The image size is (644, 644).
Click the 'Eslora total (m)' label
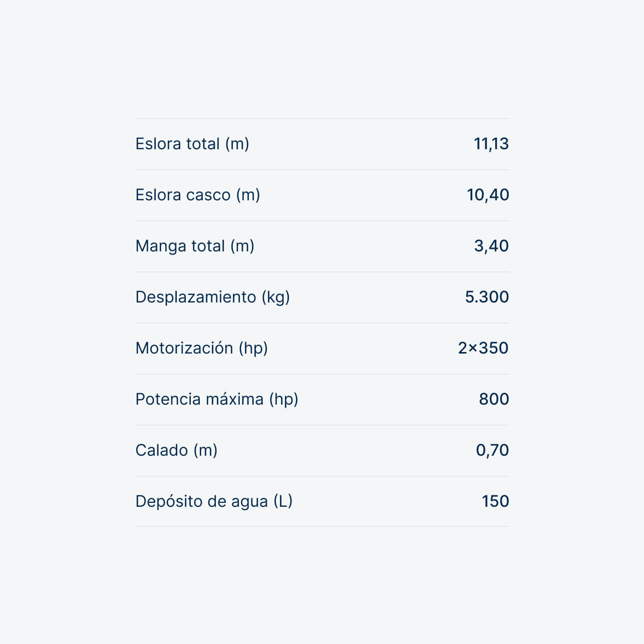pos(192,144)
